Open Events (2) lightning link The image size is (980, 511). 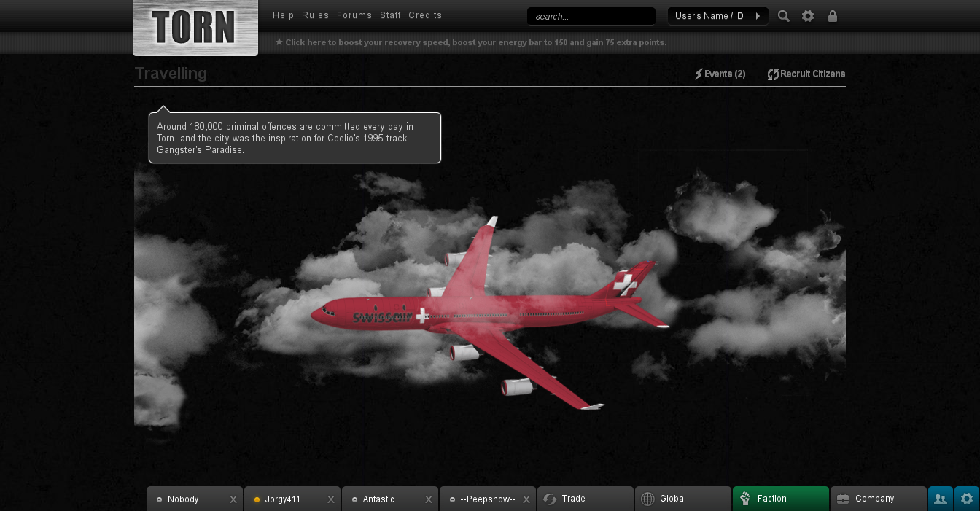tap(720, 74)
